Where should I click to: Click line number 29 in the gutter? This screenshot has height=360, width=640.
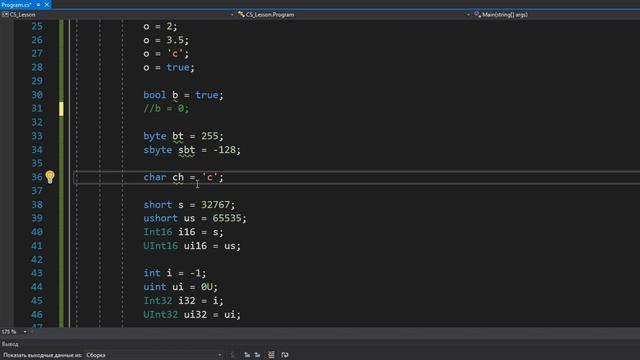click(37, 81)
